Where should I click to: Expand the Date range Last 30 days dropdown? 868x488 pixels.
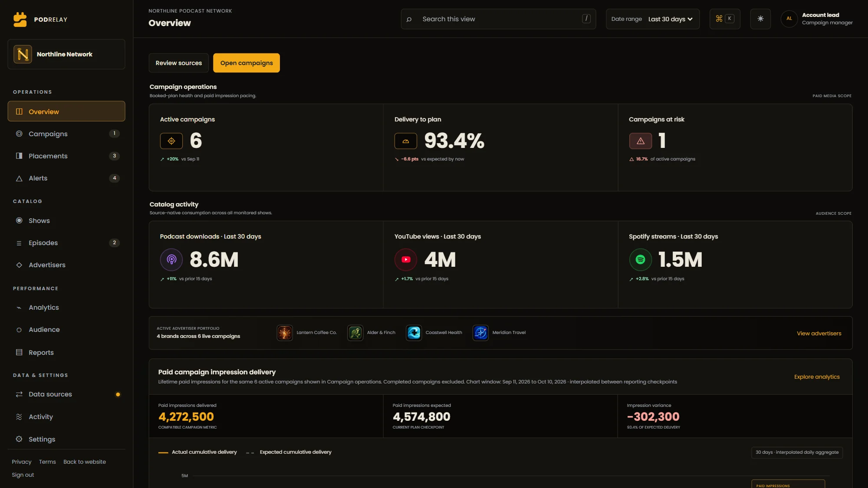[x=653, y=19]
